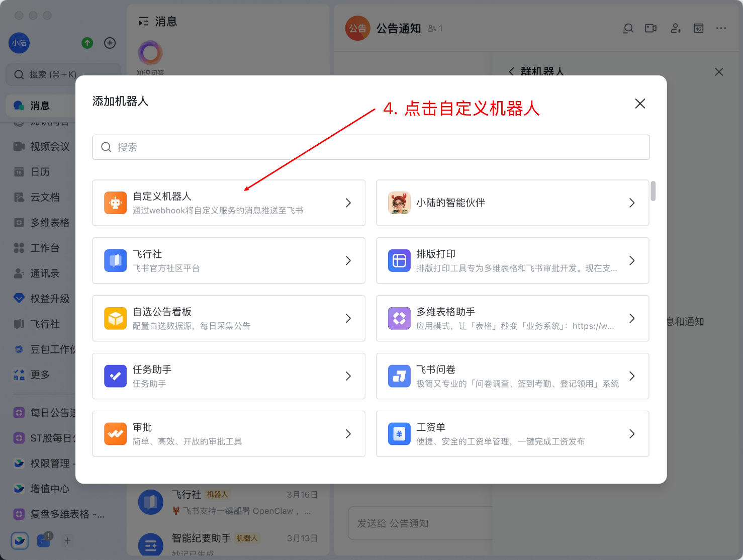Select 消息 in the sidebar
The image size is (743, 560).
40,106
